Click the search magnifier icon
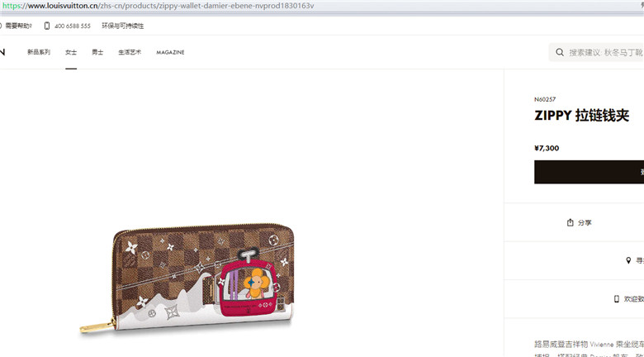644x357 pixels. (560, 52)
